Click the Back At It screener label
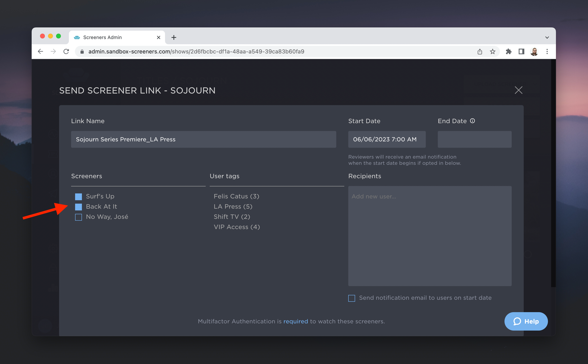This screenshot has height=364, width=588. 101,207
